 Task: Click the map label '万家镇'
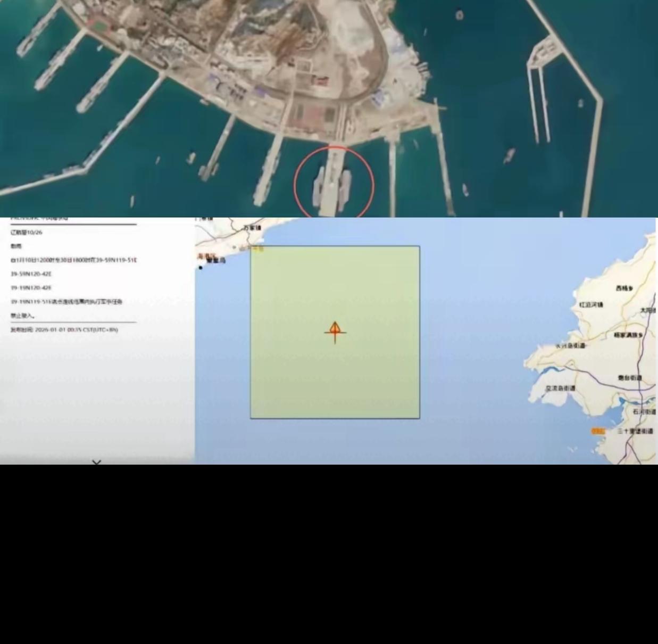[253, 228]
